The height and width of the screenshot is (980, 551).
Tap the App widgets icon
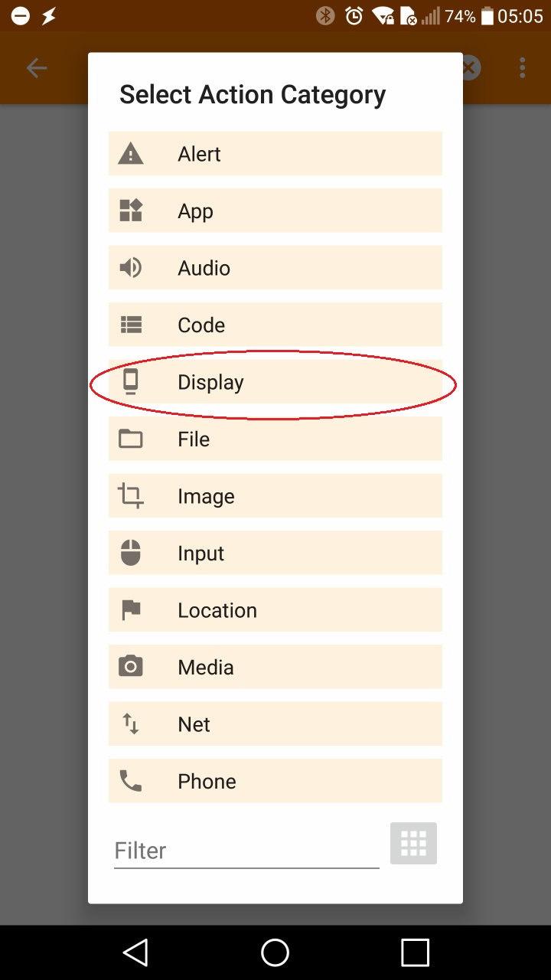(131, 211)
